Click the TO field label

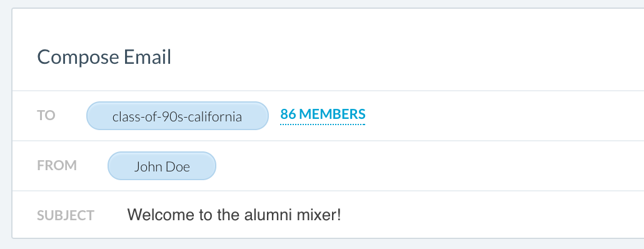pyautogui.click(x=46, y=116)
